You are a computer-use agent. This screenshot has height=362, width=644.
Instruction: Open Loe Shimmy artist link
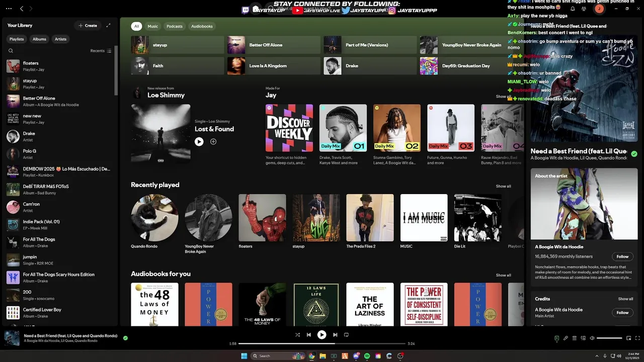pyautogui.click(x=166, y=95)
